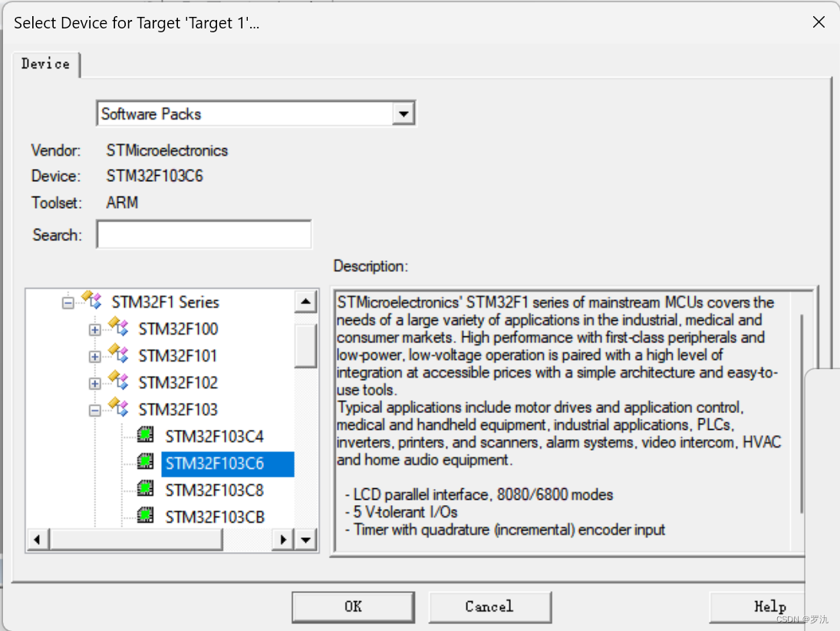
Task: Click the chip icon beside STM32F103C8
Action: [145, 488]
